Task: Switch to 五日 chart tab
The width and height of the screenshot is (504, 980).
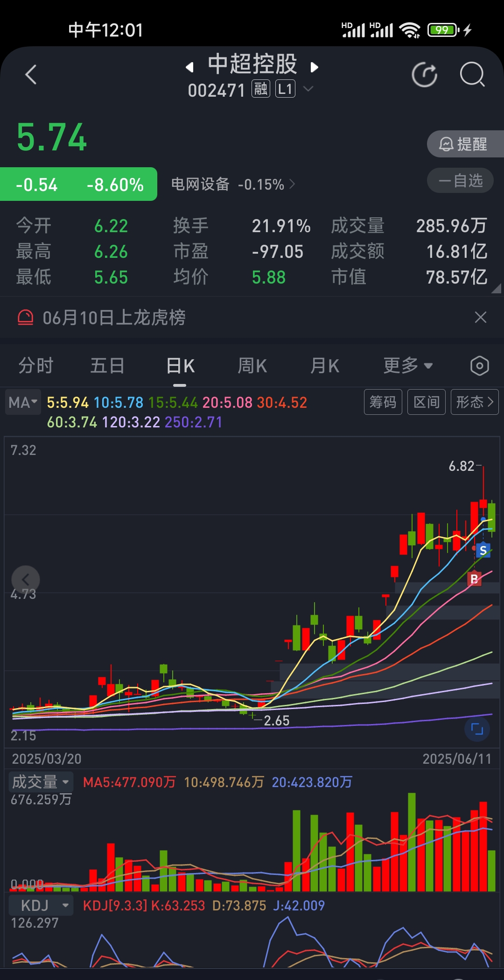Action: click(107, 365)
